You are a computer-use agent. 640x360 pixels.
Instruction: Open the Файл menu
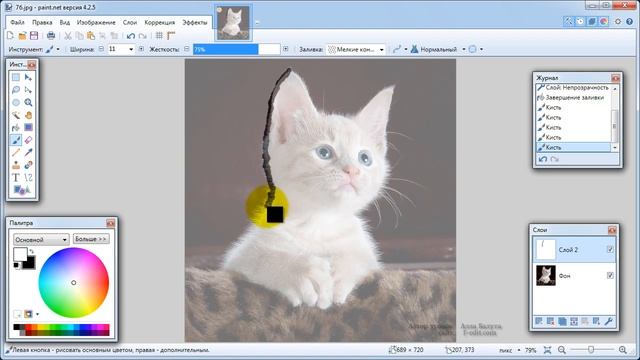click(x=18, y=22)
